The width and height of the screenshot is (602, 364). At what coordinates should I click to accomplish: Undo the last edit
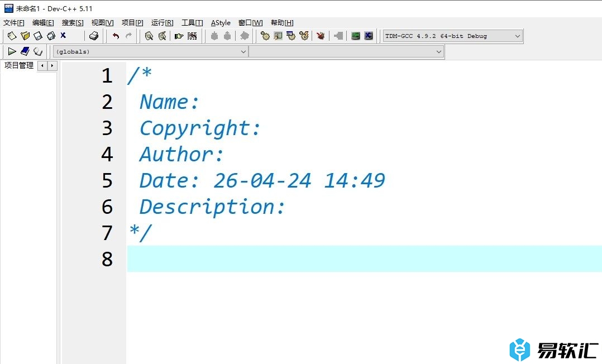point(116,36)
